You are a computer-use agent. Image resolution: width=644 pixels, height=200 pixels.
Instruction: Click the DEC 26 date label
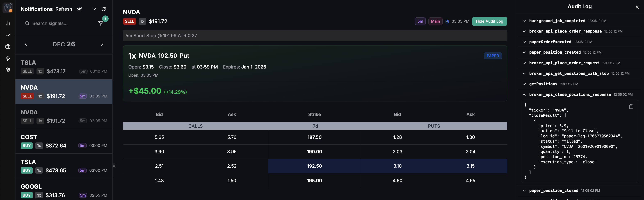[64, 44]
